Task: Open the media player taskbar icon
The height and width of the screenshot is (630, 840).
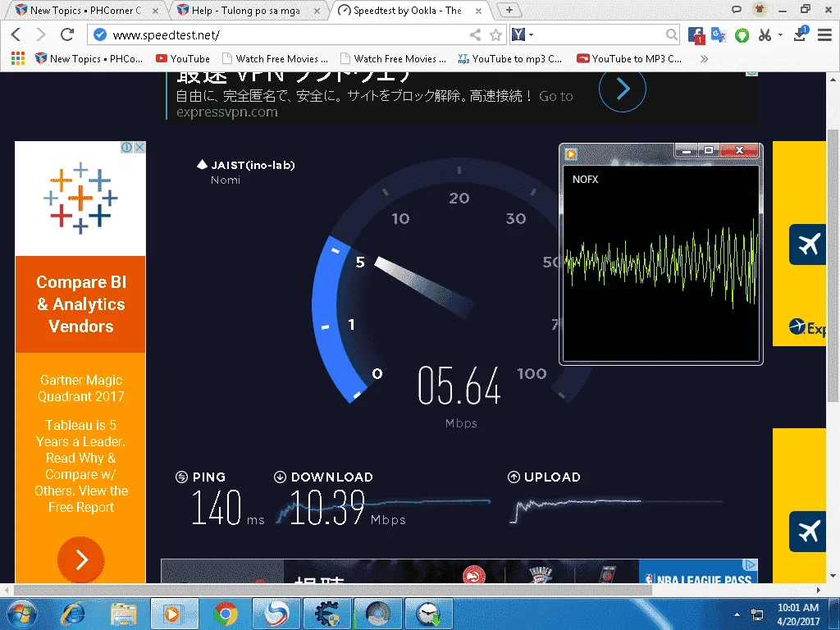Action: coord(174,614)
